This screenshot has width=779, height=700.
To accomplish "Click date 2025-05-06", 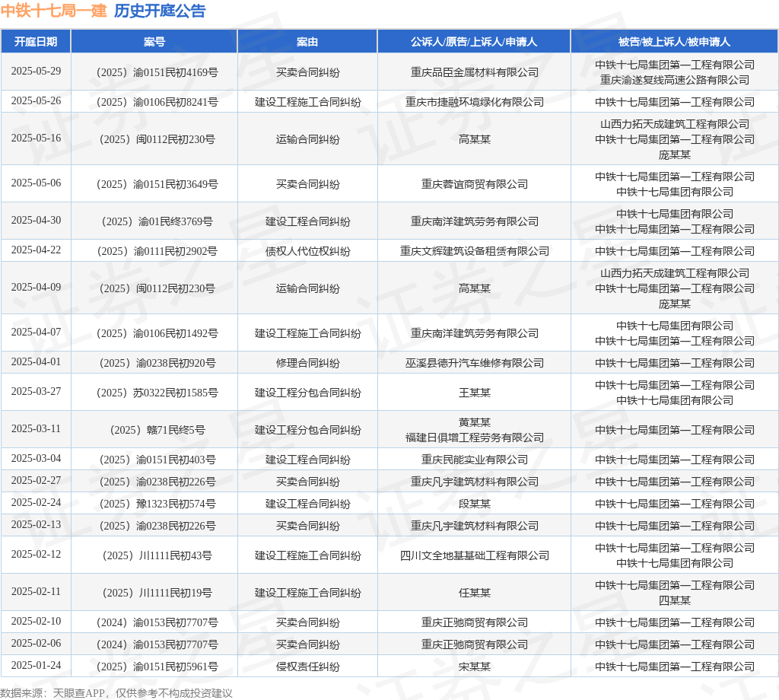I will [36, 183].
